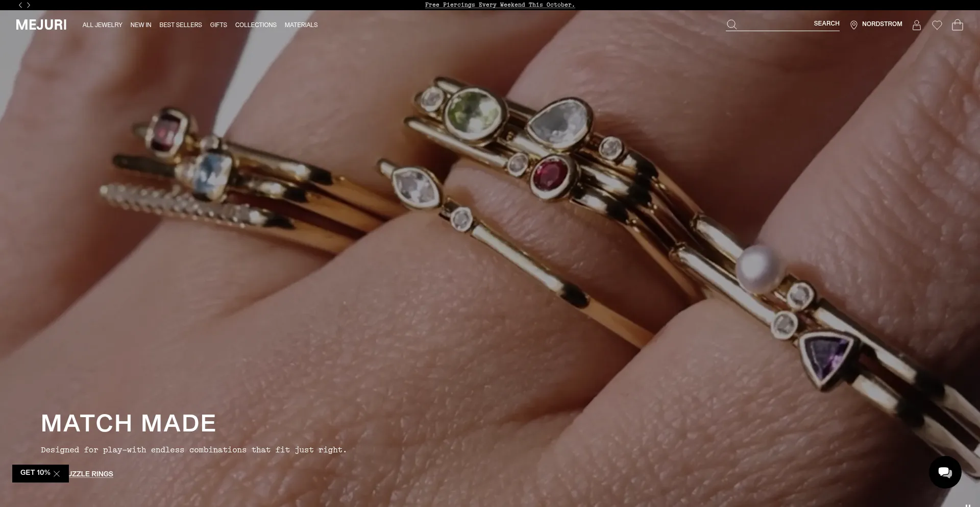Click the GET 10% offer button
Image resolution: width=980 pixels, height=507 pixels.
pyautogui.click(x=35, y=473)
